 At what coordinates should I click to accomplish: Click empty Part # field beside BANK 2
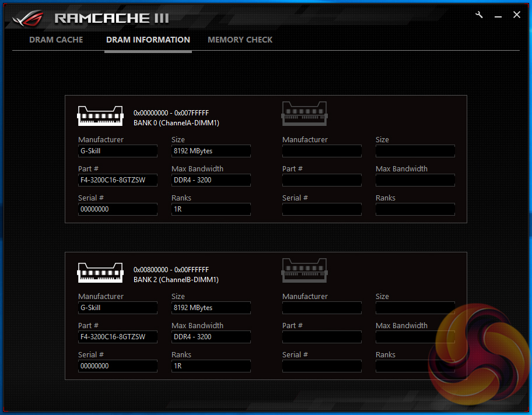322,337
